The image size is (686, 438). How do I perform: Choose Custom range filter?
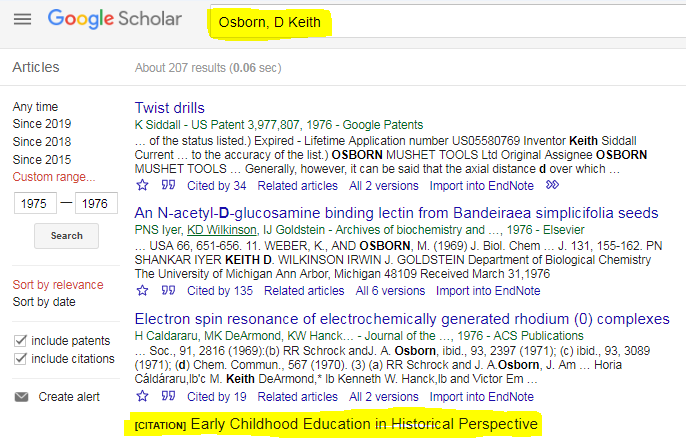(x=54, y=177)
